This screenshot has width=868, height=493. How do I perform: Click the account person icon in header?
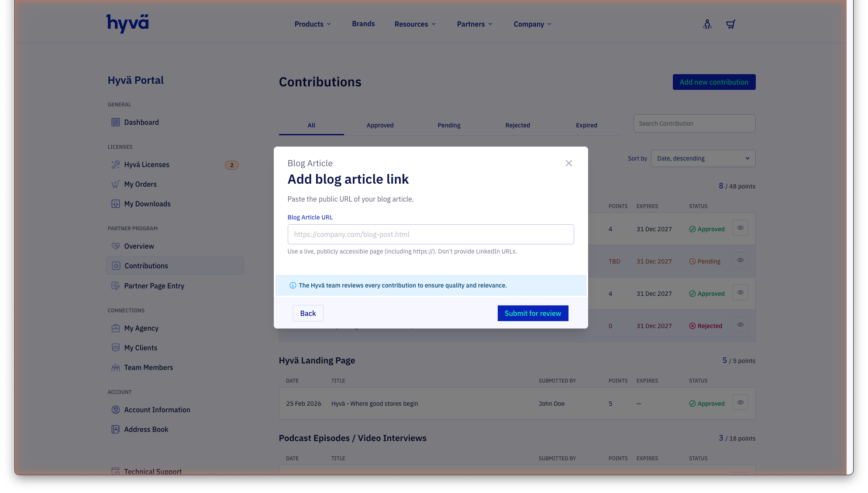pyautogui.click(x=707, y=24)
